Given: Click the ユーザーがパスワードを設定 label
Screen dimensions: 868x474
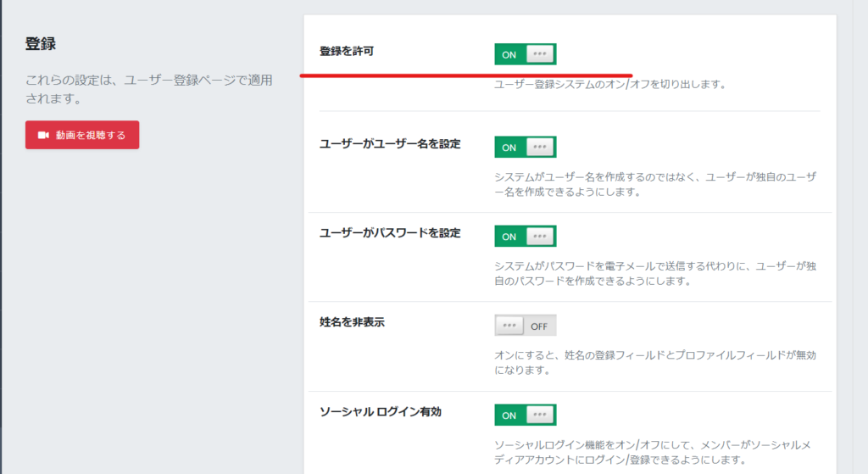Looking at the screenshot, I should tap(390, 233).
